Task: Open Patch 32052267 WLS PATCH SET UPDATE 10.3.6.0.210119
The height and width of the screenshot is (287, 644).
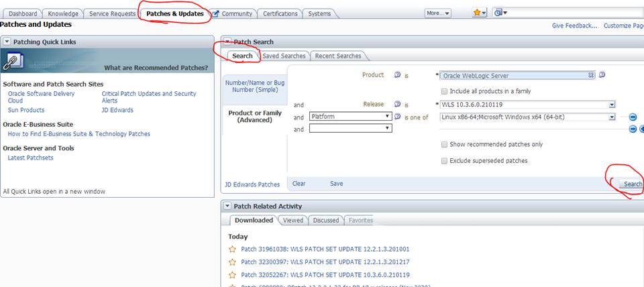Action: click(x=325, y=275)
